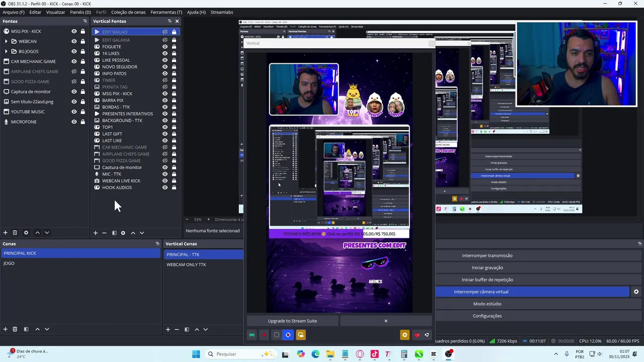The image size is (644, 362).
Task: Click the red heart icon
Action: [x=417, y=335]
